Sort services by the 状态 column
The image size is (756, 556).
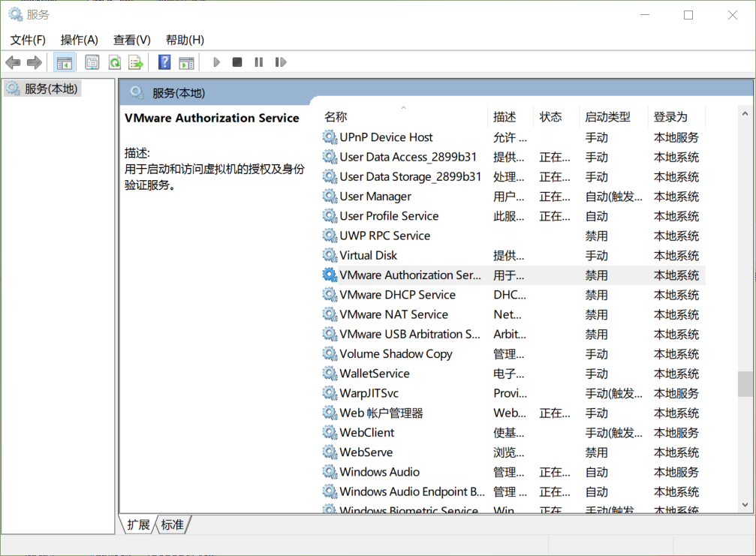point(550,116)
